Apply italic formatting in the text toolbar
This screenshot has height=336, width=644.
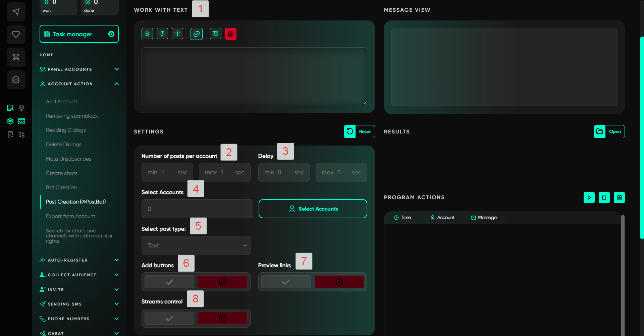162,34
